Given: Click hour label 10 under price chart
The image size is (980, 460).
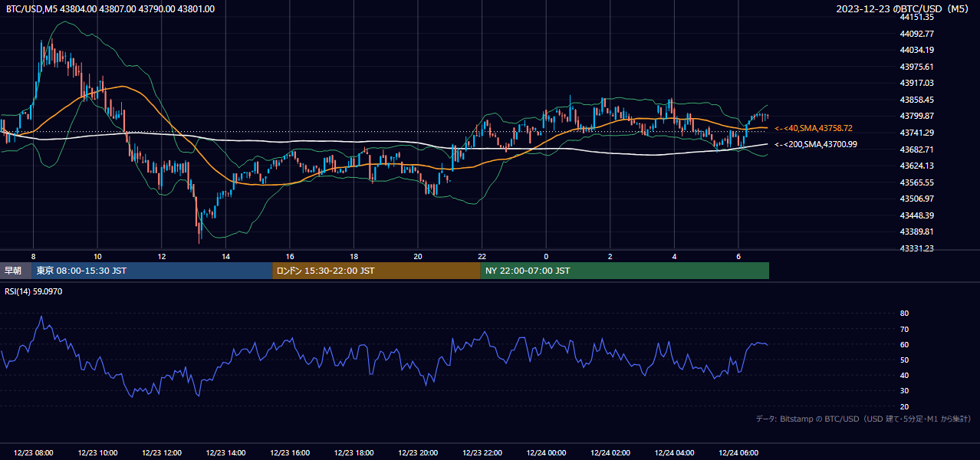Looking at the screenshot, I should [x=97, y=256].
